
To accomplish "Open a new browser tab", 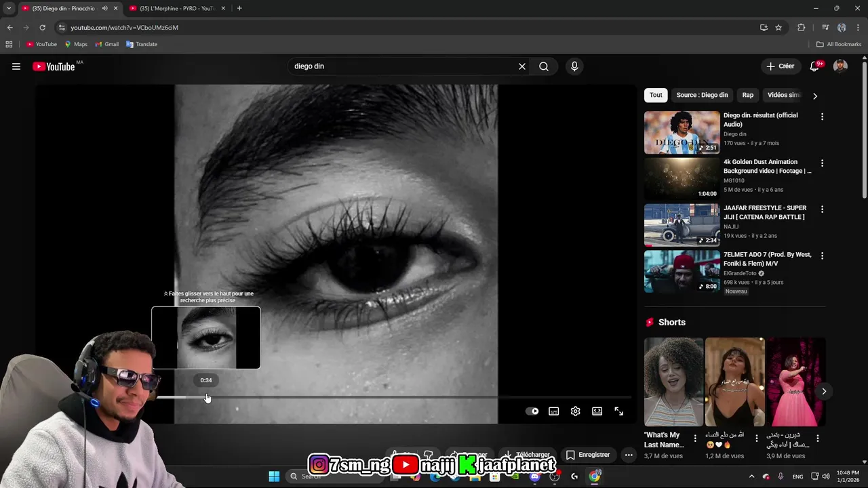I will 239,8.
